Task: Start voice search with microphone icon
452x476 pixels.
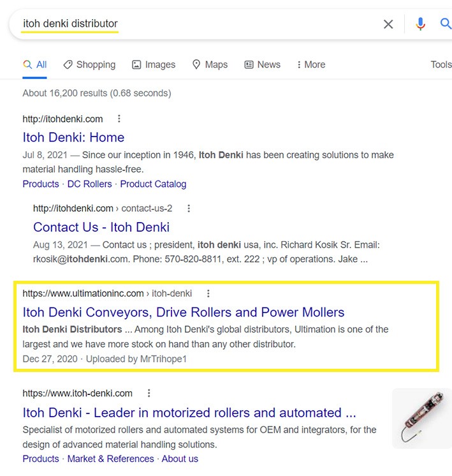Action: coord(420,24)
